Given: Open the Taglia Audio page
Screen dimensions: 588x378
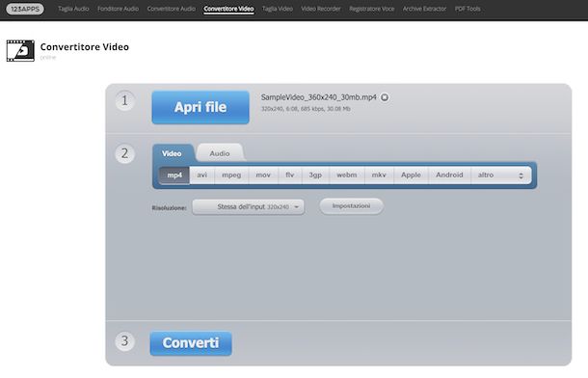Looking at the screenshot, I should pos(73,9).
